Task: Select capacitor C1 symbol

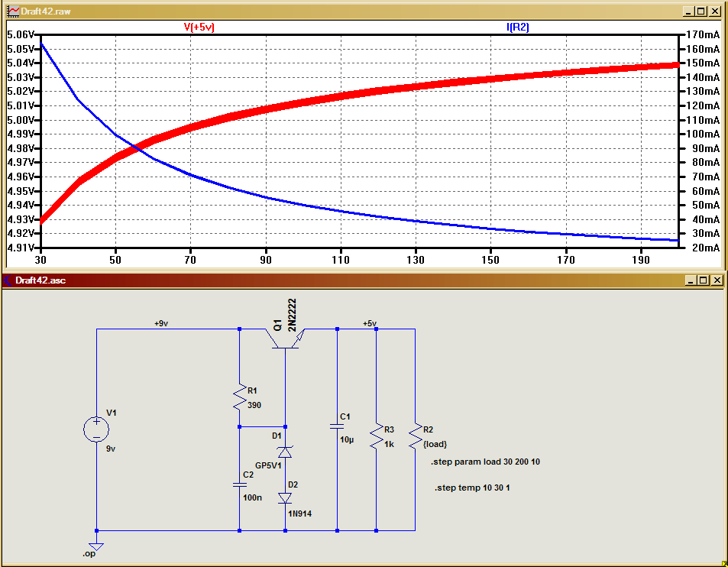Action: [337, 426]
